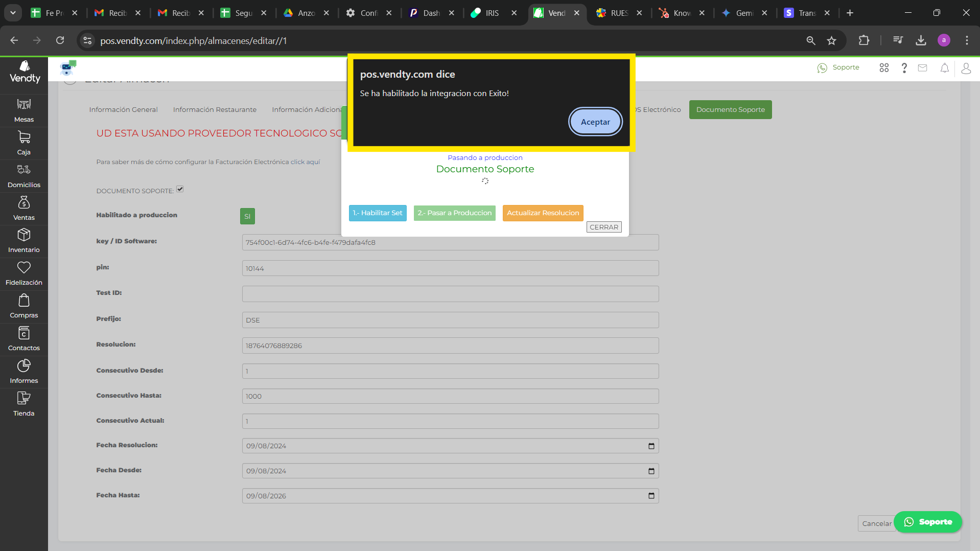
Task: Open Contactos section
Action: point(24,339)
